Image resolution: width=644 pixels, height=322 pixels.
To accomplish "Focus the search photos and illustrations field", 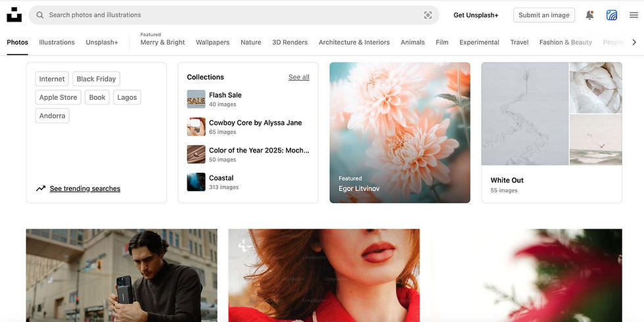I will click(x=234, y=15).
